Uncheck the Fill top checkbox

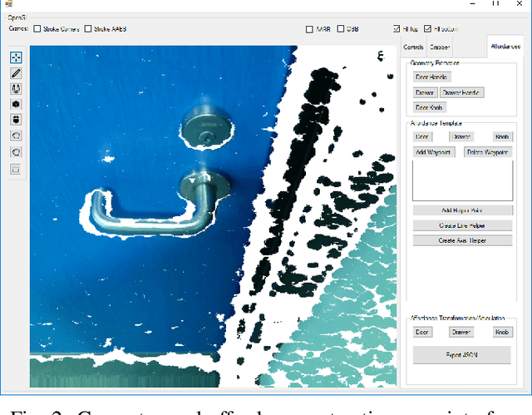tap(397, 29)
